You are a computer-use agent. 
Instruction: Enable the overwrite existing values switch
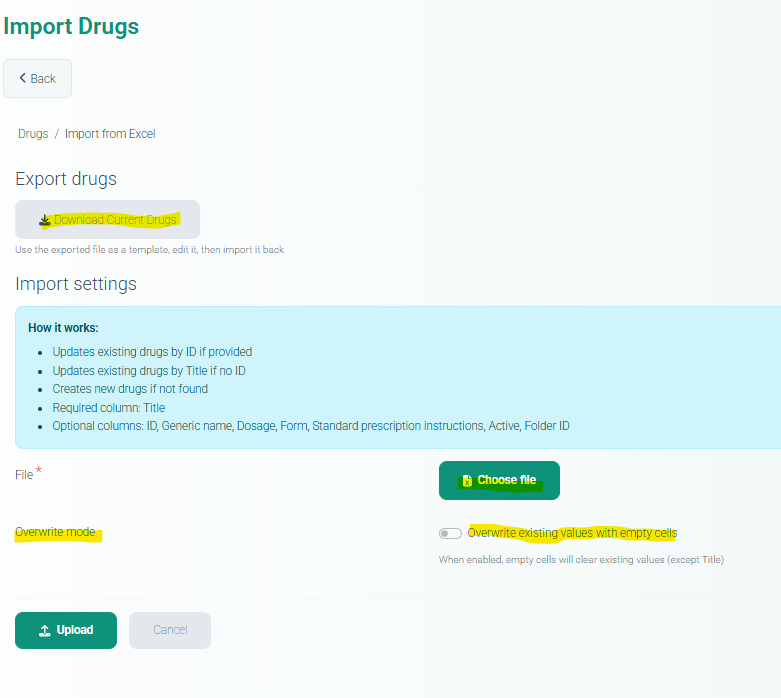[x=450, y=533]
